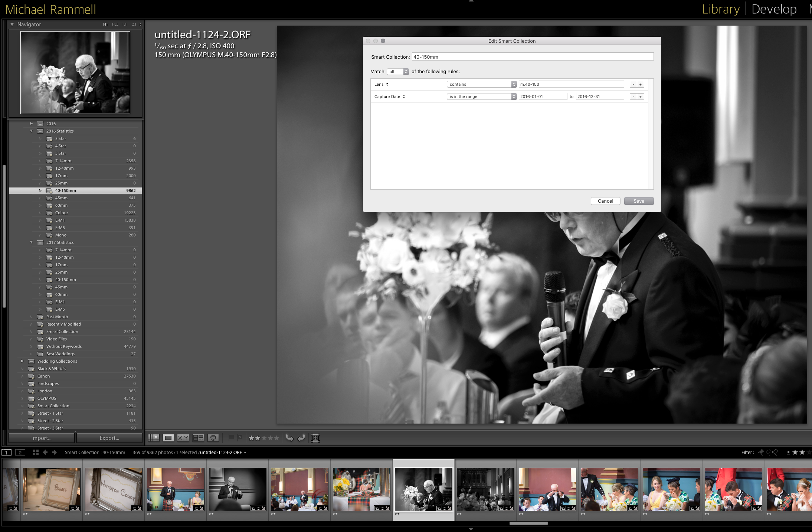Toggle the main window 1 button

coord(6,452)
